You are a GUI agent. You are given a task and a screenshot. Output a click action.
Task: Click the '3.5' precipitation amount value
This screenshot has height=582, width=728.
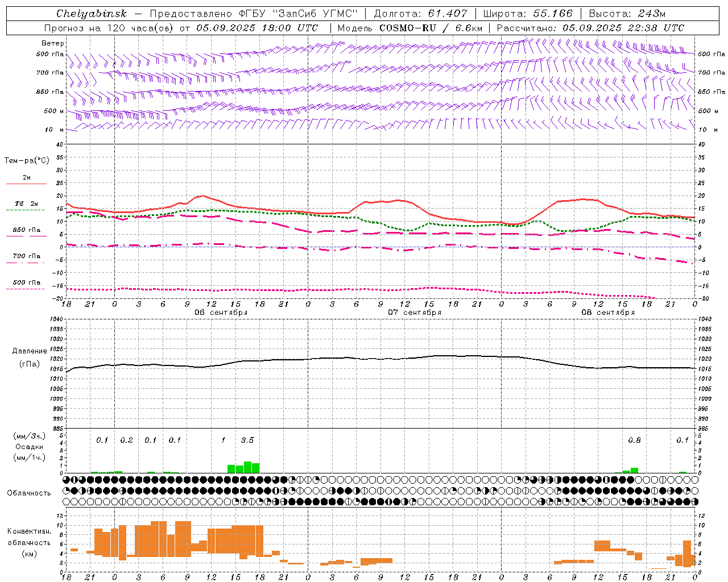click(x=247, y=440)
